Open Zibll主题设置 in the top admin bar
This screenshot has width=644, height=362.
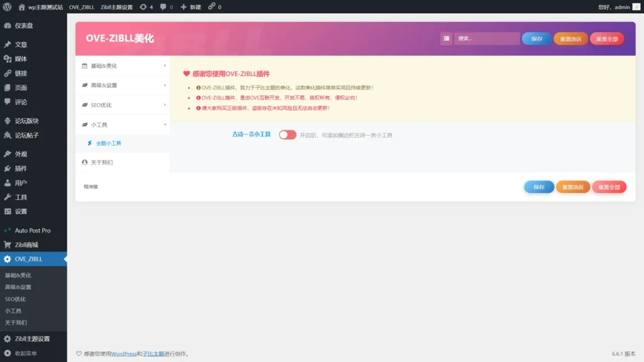pyautogui.click(x=116, y=7)
